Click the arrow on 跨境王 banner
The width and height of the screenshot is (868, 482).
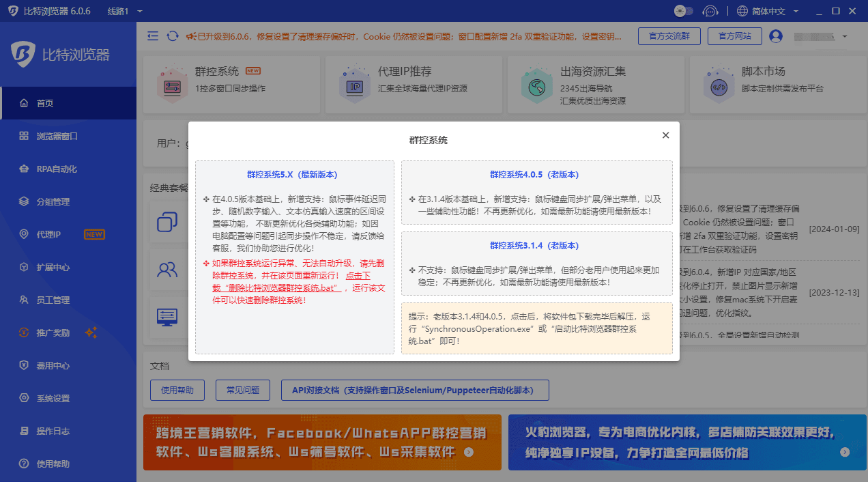click(468, 452)
